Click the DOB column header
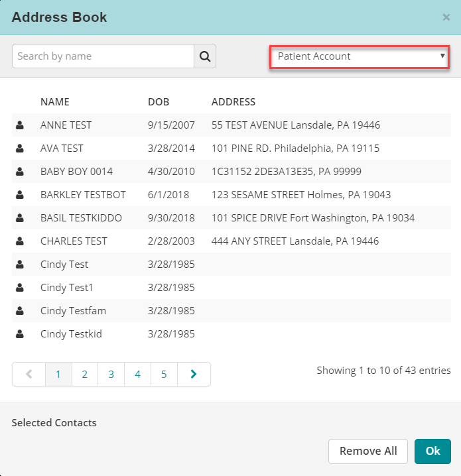 [159, 102]
